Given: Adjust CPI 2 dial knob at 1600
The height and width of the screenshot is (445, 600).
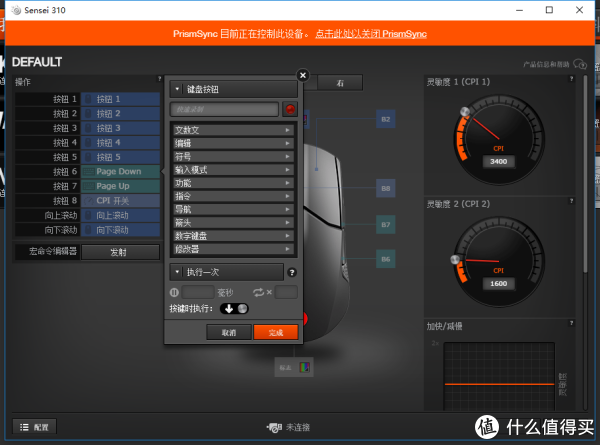Looking at the screenshot, I should click(x=455, y=259).
